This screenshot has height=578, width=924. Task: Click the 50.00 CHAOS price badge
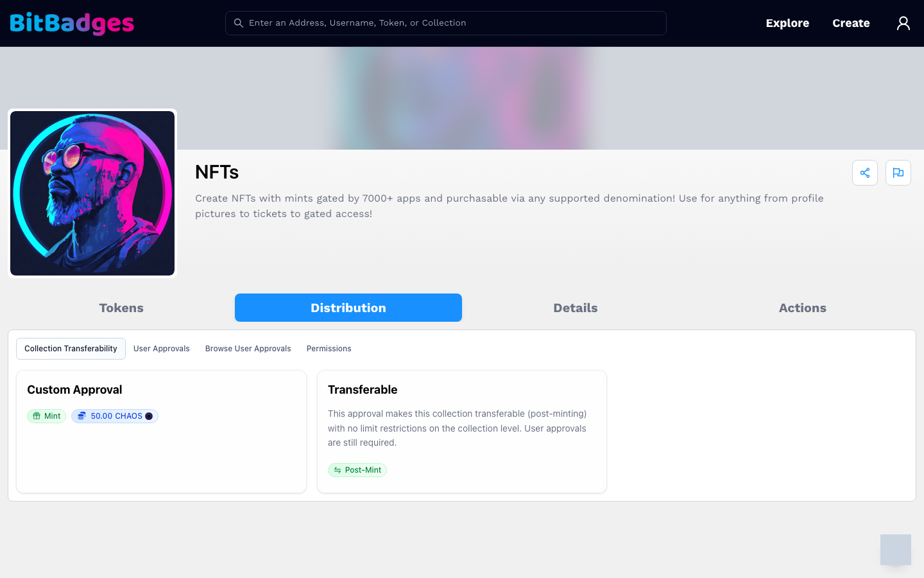pos(115,416)
